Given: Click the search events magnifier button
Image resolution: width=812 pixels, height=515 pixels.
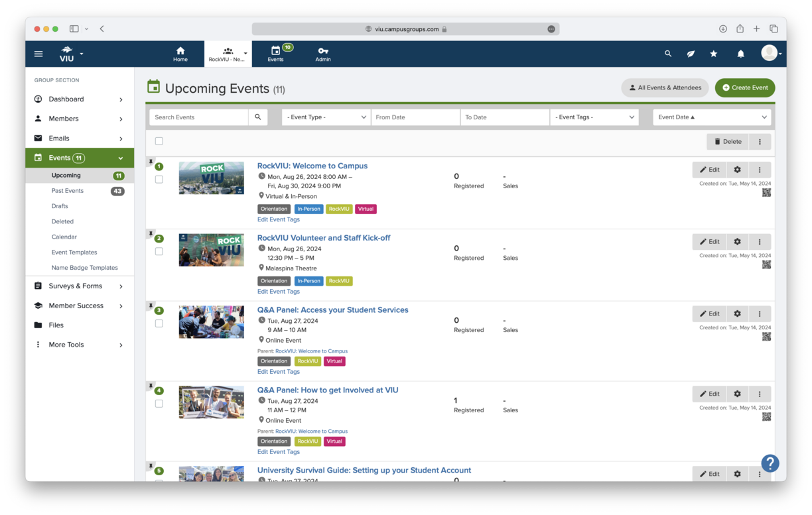Looking at the screenshot, I should pyautogui.click(x=258, y=117).
